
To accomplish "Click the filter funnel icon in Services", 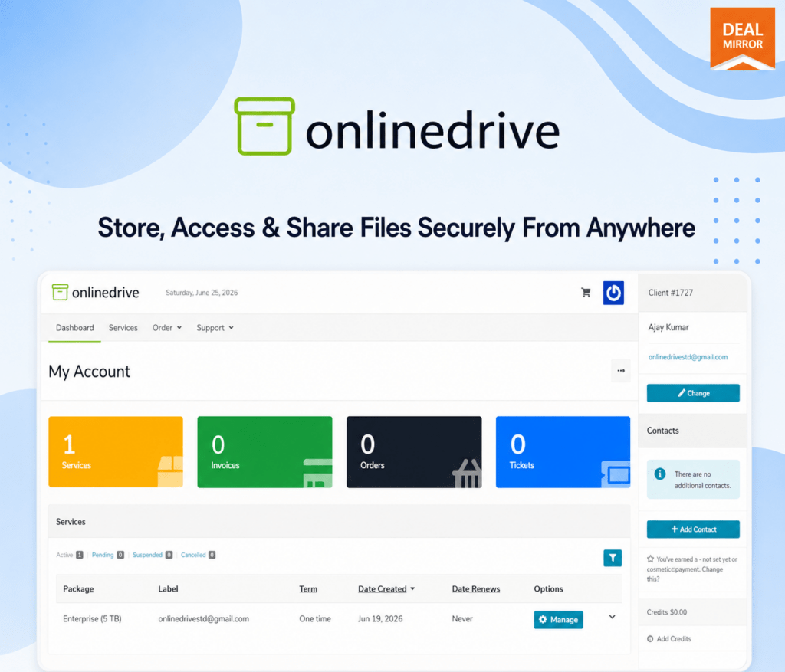I will click(x=613, y=558).
